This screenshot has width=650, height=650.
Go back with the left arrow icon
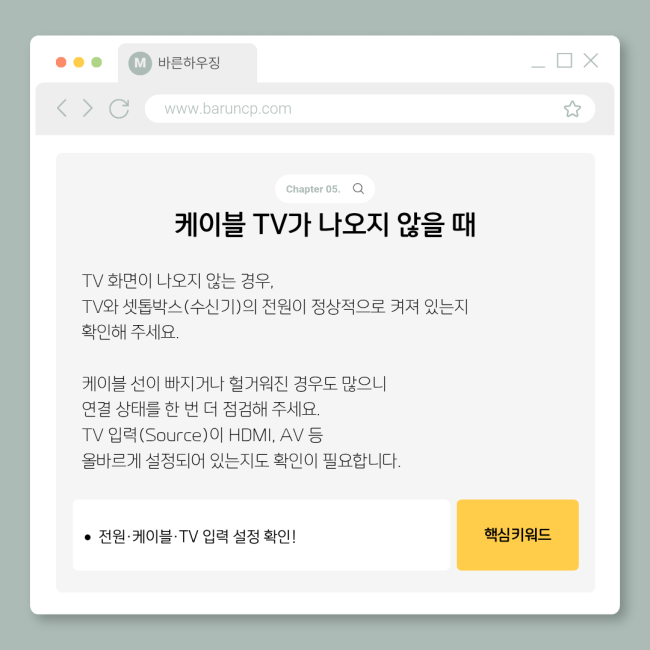point(62,108)
